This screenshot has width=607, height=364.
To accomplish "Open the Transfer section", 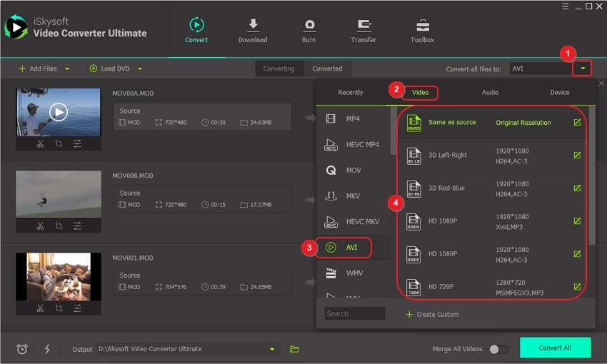I will coord(363,30).
